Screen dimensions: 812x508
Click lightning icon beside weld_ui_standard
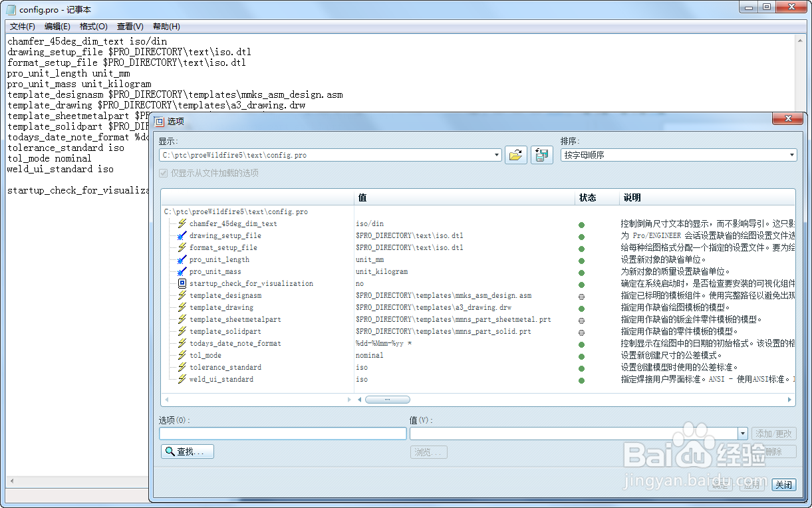[182, 379]
